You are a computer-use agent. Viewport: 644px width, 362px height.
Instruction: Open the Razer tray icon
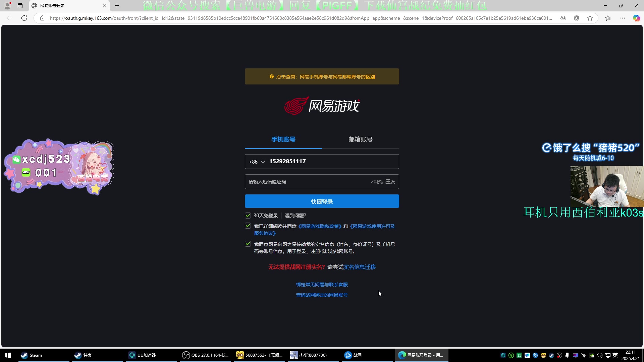(511, 355)
